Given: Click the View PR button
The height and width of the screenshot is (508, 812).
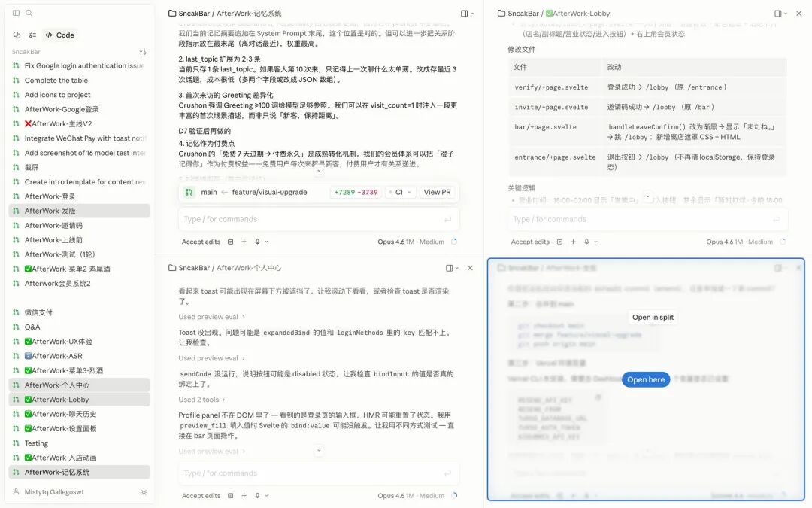Looking at the screenshot, I should 437,192.
